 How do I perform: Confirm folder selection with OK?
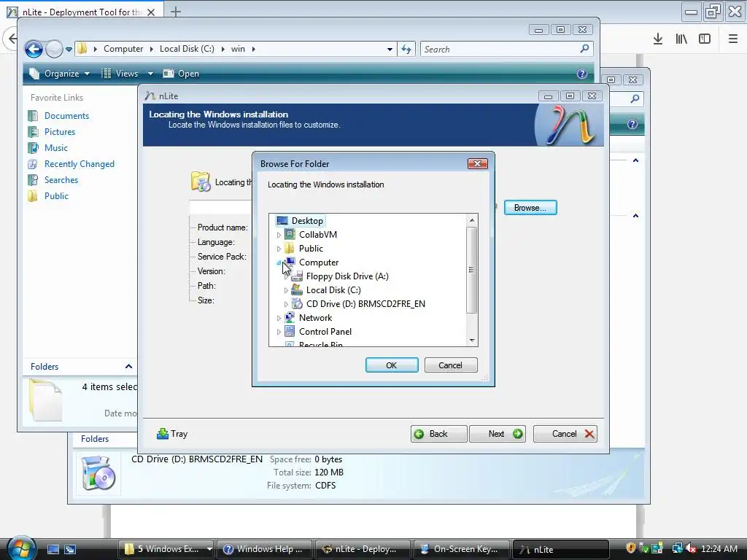pos(392,365)
